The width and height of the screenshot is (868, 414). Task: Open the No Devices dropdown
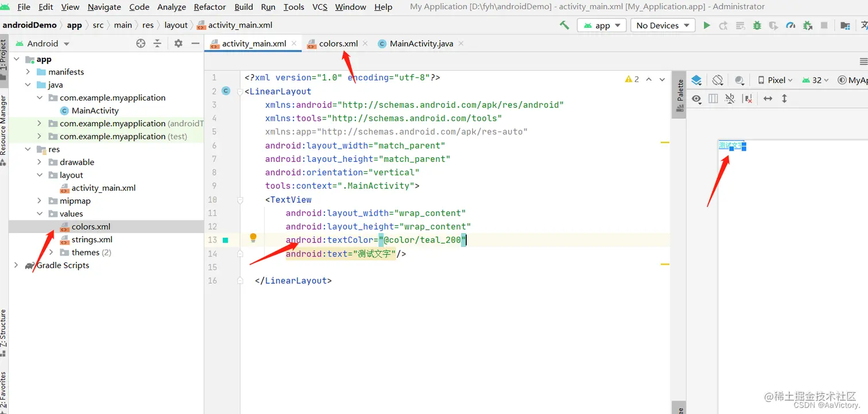663,25
